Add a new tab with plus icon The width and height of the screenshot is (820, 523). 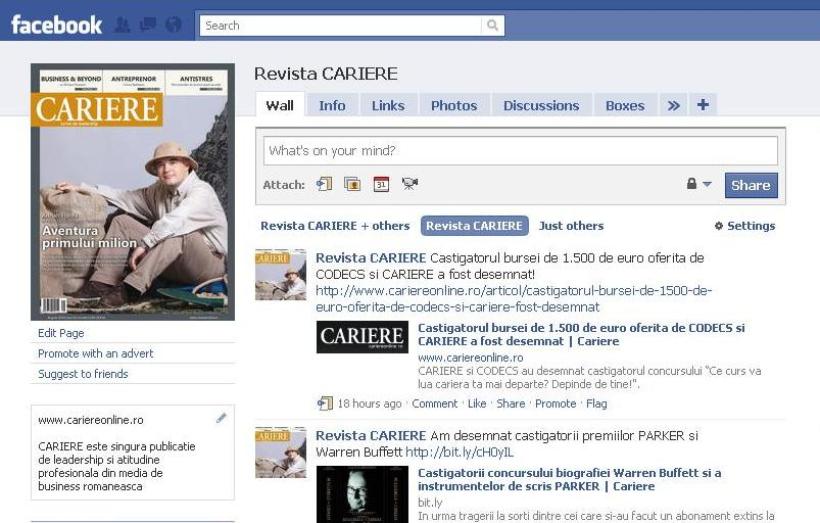(702, 105)
